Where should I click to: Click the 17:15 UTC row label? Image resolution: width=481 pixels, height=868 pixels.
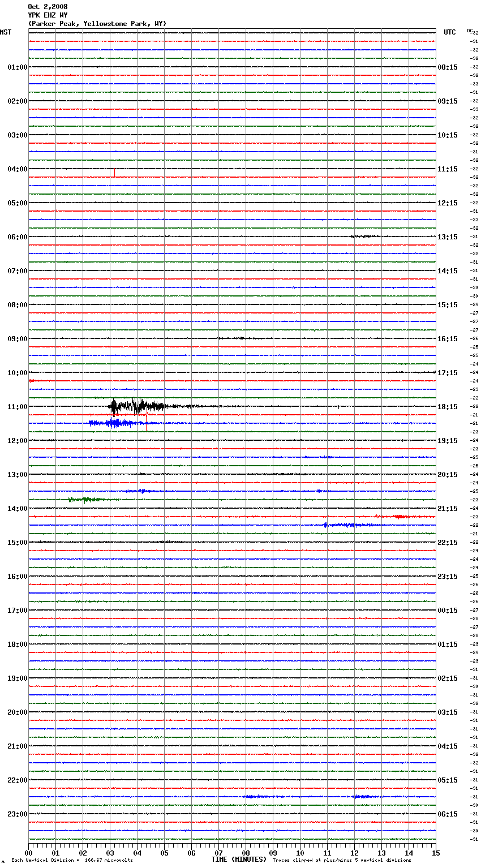click(x=448, y=373)
